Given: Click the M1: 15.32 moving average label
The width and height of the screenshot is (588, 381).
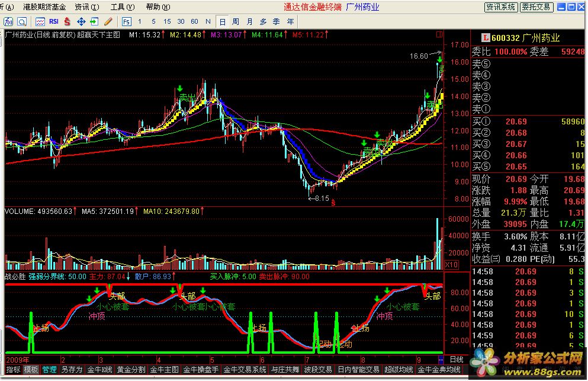Looking at the screenshot, I should 147,34.
